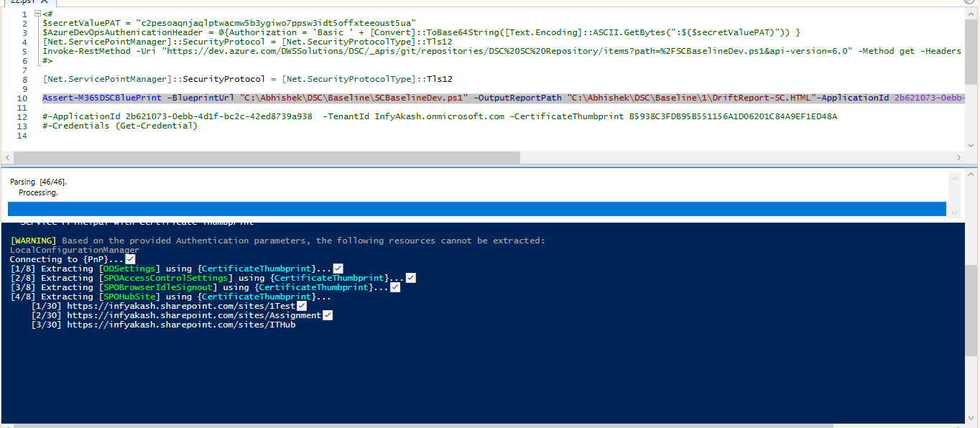Toggle the checkmark on the ODSettings extraction line

[x=338, y=268]
